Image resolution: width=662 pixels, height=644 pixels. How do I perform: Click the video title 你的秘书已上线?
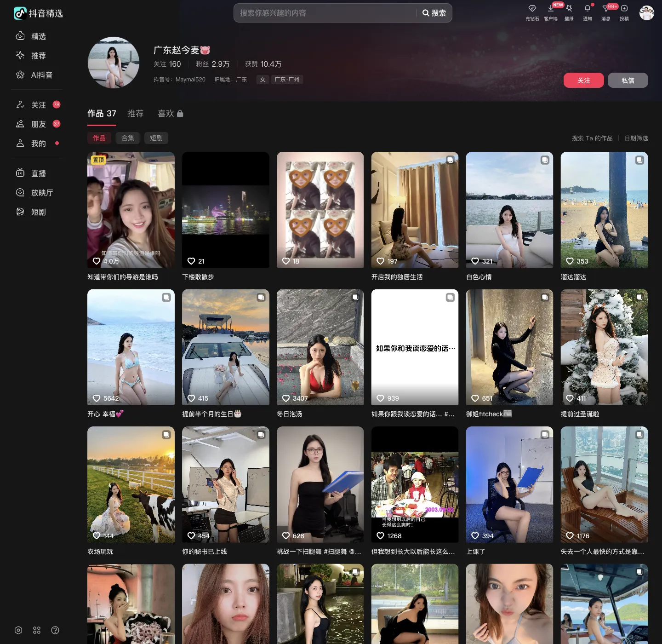(x=205, y=552)
